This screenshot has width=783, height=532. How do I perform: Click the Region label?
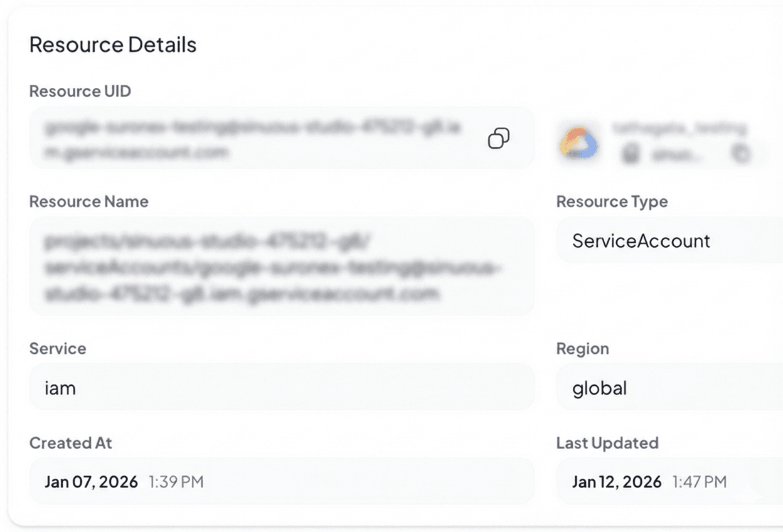[582, 349]
